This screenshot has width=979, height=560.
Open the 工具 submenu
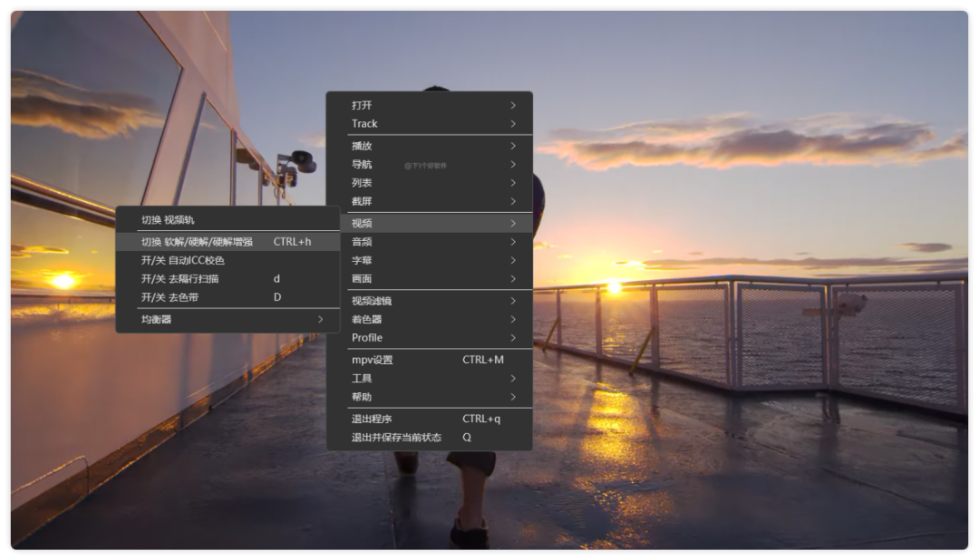pyautogui.click(x=429, y=379)
